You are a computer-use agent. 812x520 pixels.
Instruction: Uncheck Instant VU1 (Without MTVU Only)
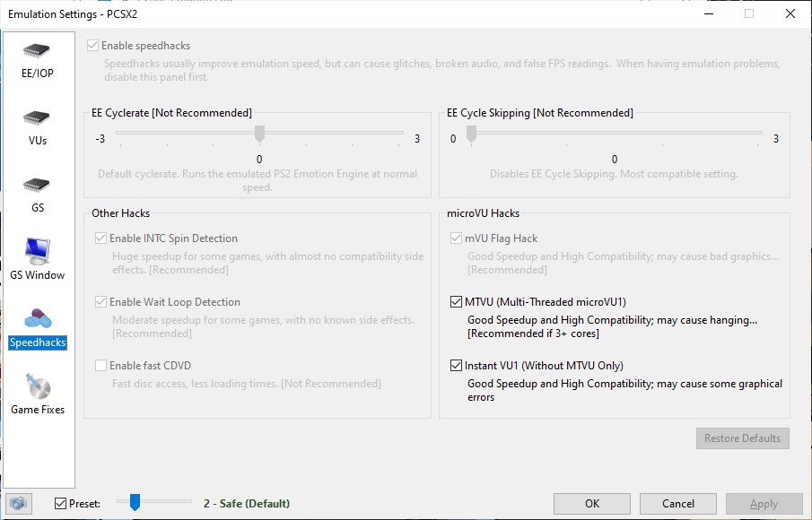pos(456,366)
